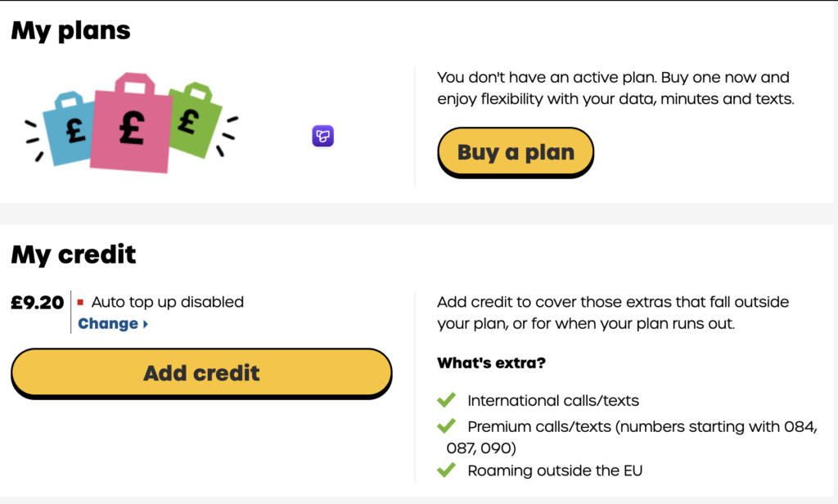Viewport: 838px width, 504px height.
Task: Select the My credit heading
Action: point(74,254)
